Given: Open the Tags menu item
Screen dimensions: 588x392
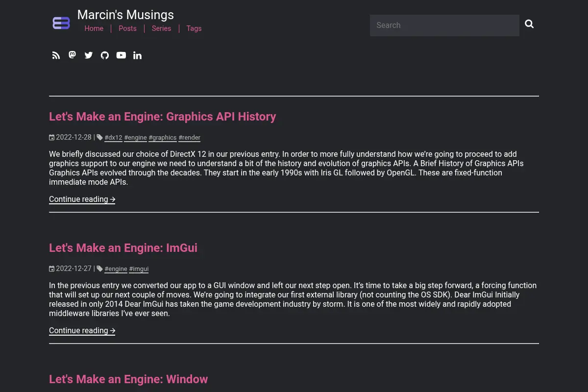Looking at the screenshot, I should click(194, 28).
